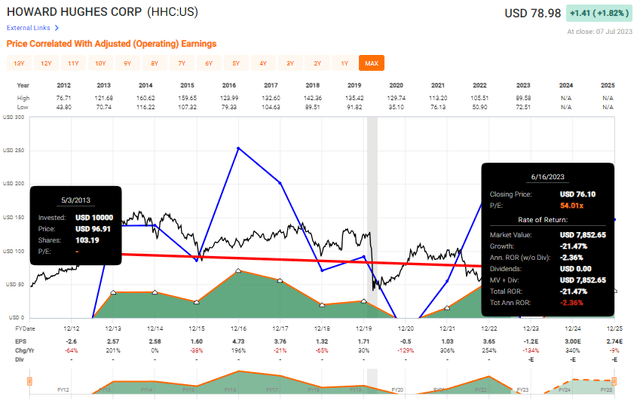Image resolution: width=640 pixels, height=403 pixels.
Task: Click the 12/15 earnings triangle marker
Action: (196, 302)
